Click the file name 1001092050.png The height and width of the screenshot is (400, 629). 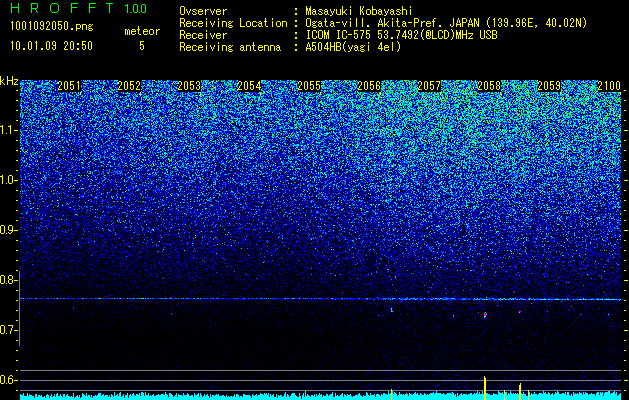pyautogui.click(x=52, y=26)
